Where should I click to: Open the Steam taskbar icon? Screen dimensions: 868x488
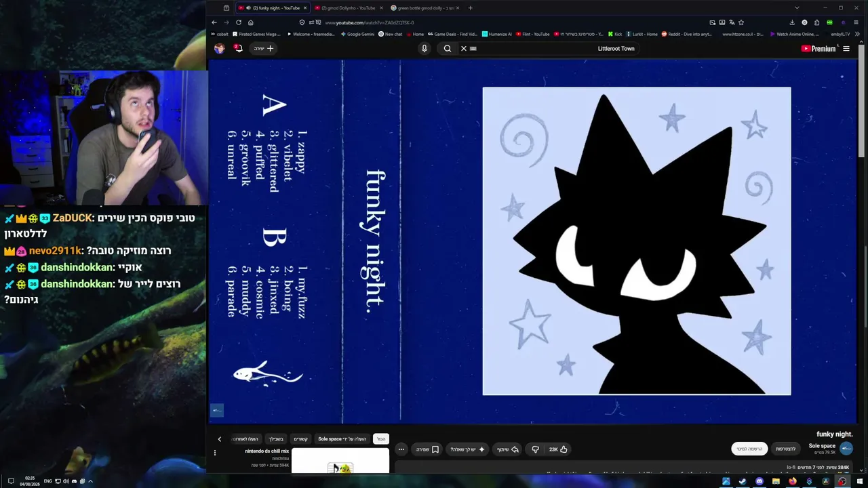click(x=743, y=481)
